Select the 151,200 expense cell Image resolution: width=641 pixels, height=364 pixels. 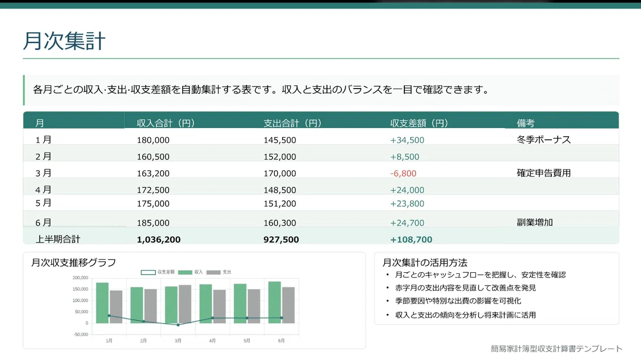point(280,204)
